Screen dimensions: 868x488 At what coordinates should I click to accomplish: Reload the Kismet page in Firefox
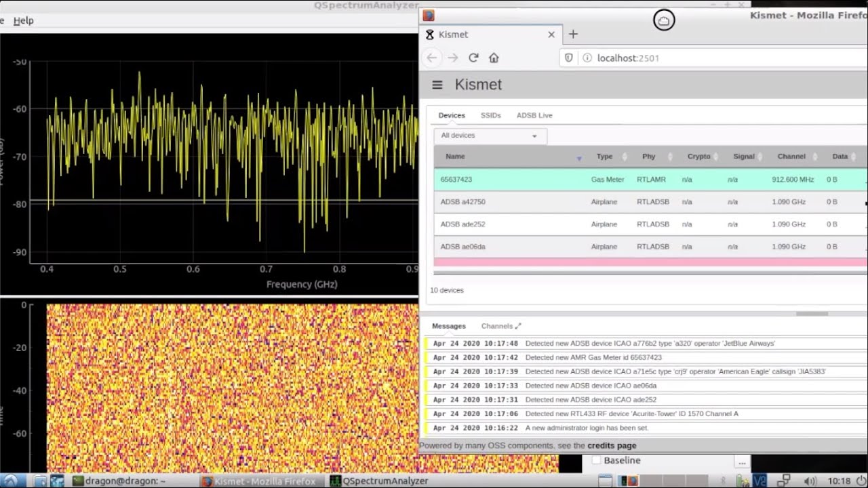(x=473, y=58)
